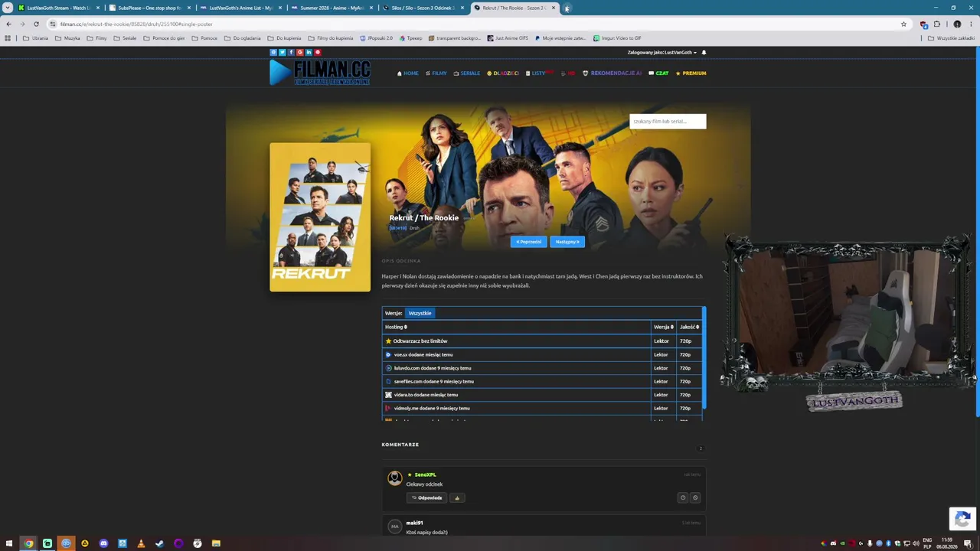980x551 pixels.
Task: Select the voe.sx hosting row
Action: click(x=542, y=354)
